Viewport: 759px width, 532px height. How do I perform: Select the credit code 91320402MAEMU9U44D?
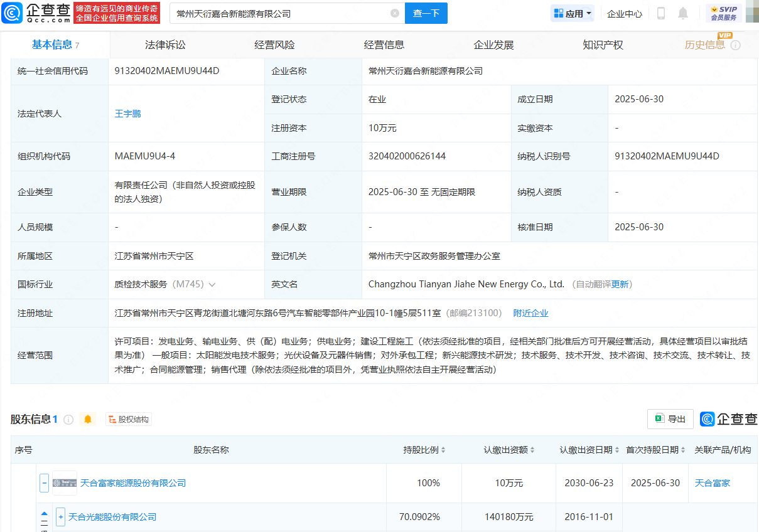pyautogui.click(x=167, y=71)
